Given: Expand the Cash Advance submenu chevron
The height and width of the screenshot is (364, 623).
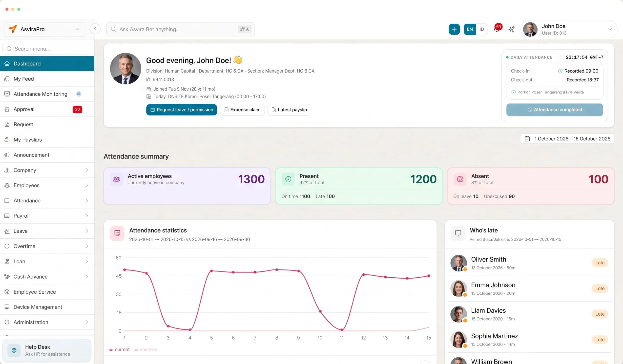Looking at the screenshot, I should (87, 277).
